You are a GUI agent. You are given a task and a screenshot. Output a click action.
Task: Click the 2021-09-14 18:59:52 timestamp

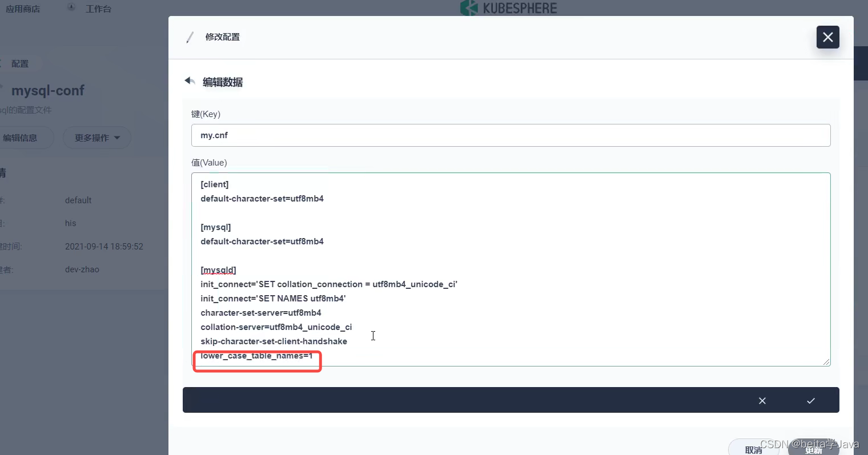(104, 247)
